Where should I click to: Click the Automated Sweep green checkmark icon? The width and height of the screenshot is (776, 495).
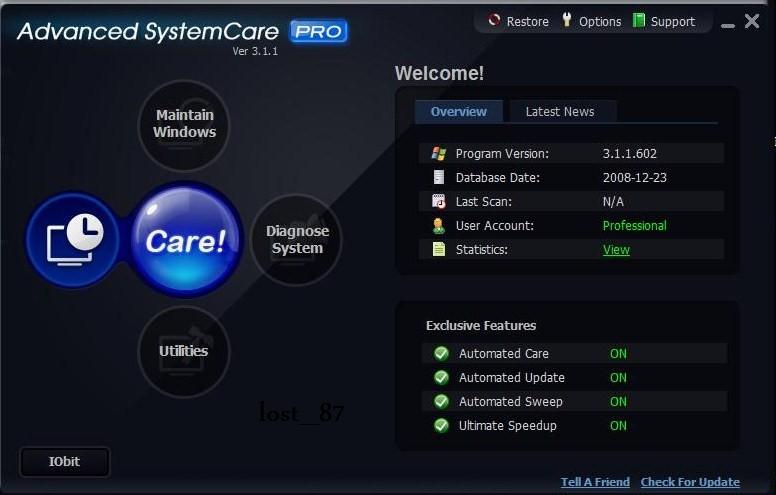[x=441, y=401]
